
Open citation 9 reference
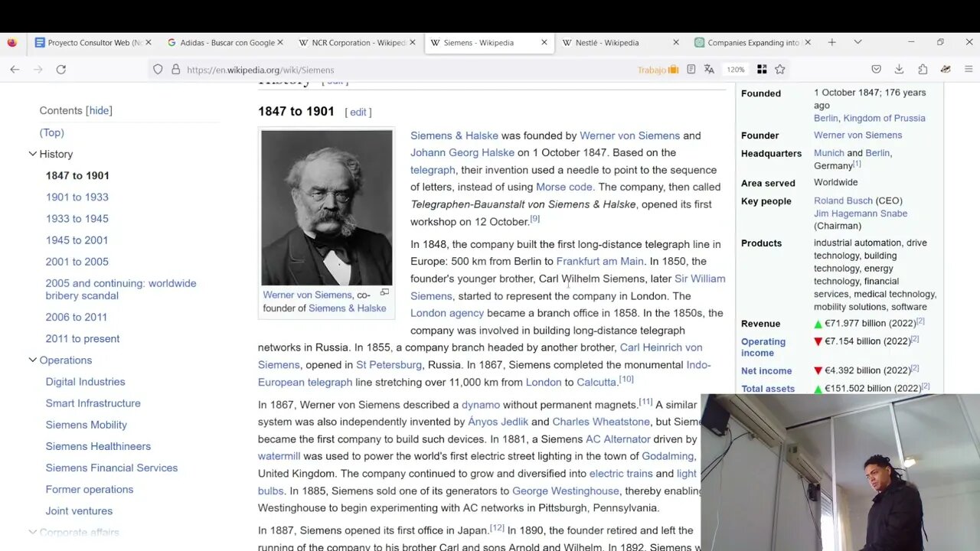click(535, 219)
